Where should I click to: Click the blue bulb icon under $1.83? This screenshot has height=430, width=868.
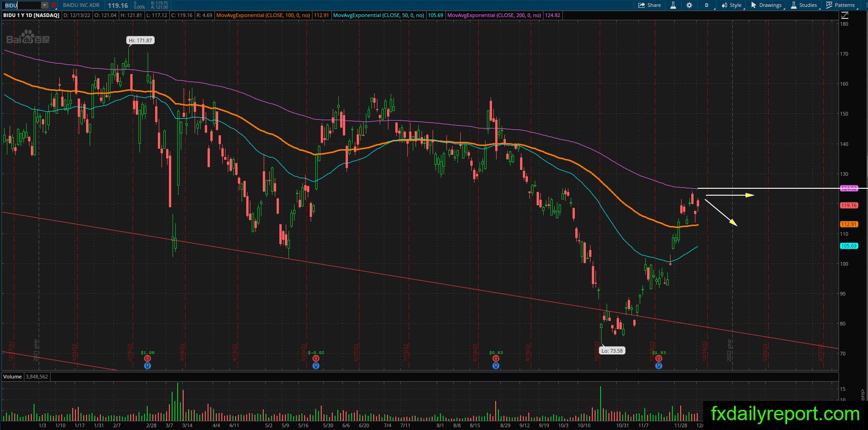tap(659, 366)
